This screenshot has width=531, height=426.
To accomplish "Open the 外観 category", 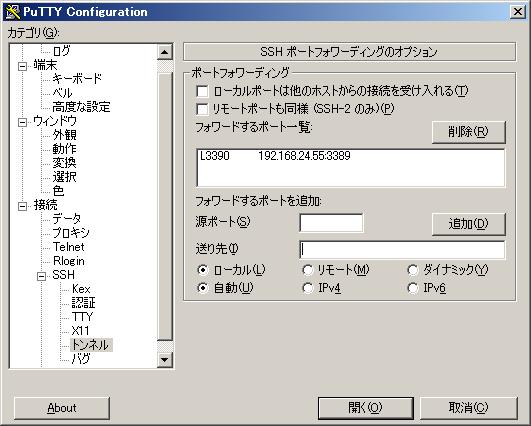I will click(x=64, y=135).
